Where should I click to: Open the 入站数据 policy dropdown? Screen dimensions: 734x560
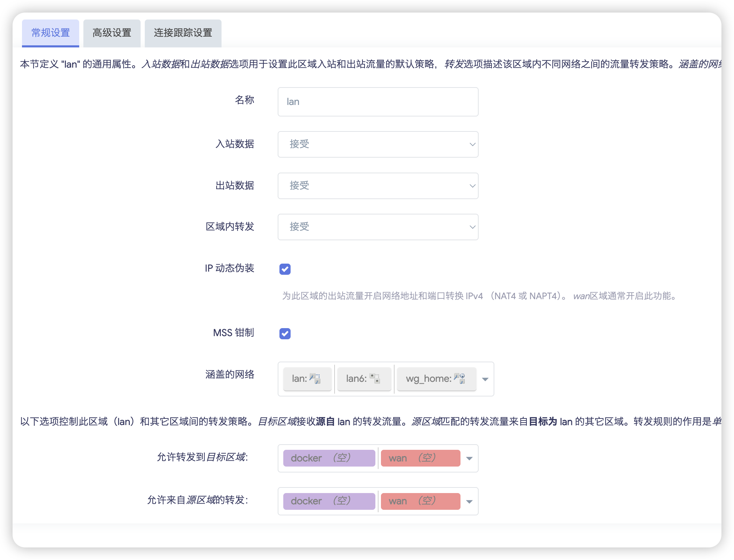pos(378,144)
